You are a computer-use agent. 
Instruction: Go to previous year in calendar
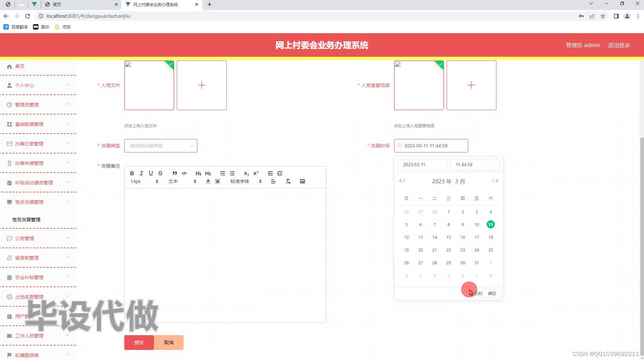pos(400,181)
